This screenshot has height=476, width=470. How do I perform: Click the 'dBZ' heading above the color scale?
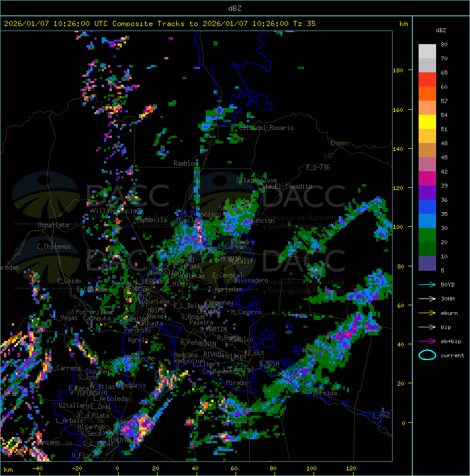[441, 31]
